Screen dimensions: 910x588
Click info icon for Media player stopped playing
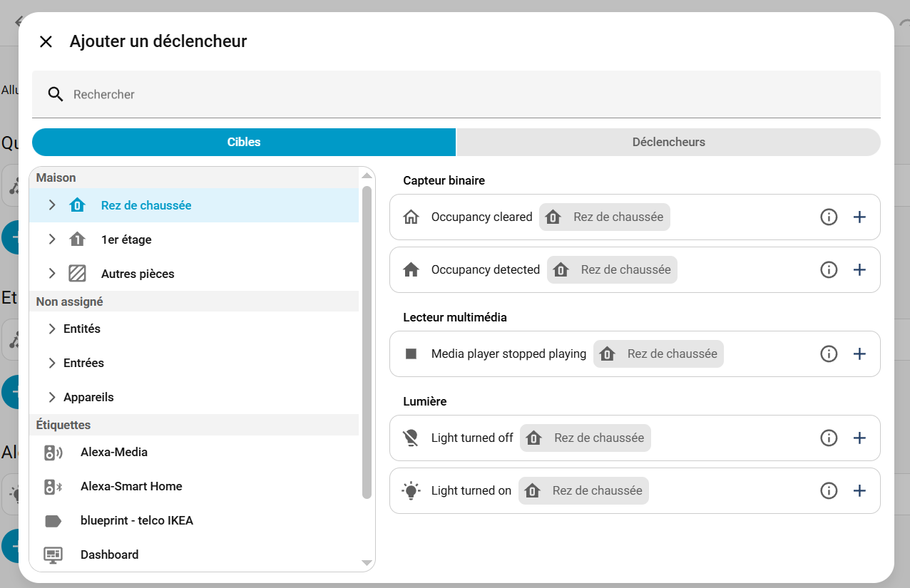pyautogui.click(x=828, y=354)
